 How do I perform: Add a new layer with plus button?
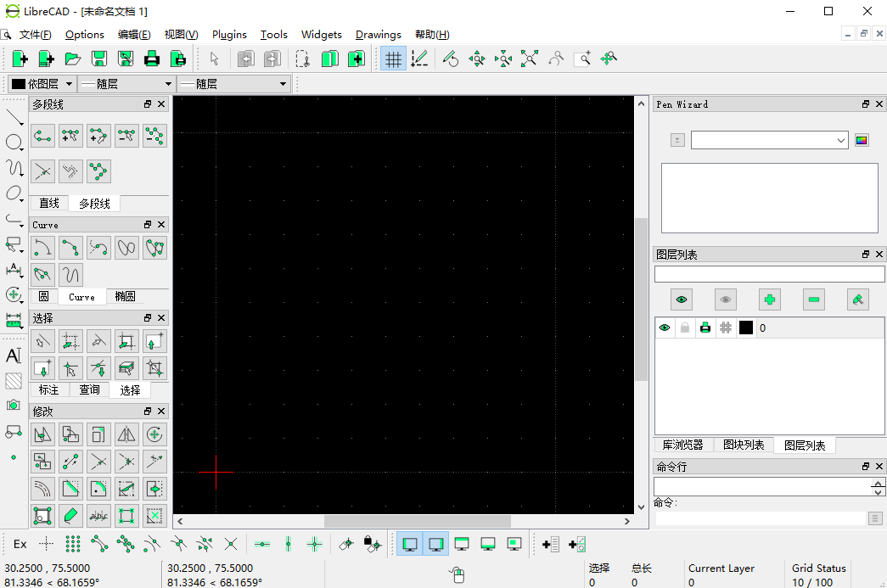tap(769, 300)
